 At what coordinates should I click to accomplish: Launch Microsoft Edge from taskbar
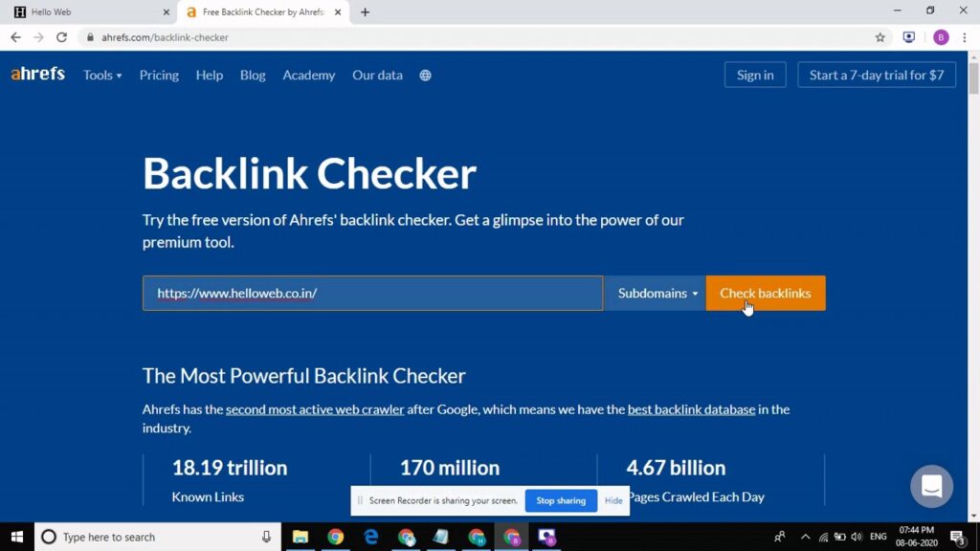tap(370, 537)
